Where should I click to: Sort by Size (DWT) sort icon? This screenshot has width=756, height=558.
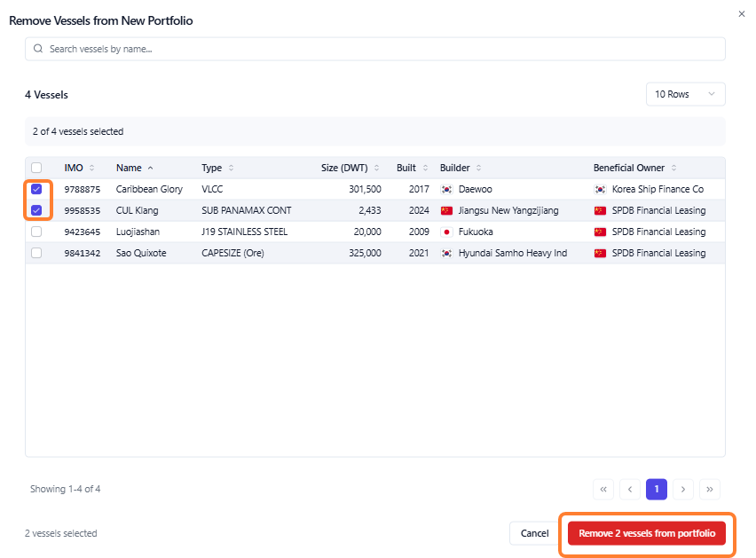[x=376, y=168]
